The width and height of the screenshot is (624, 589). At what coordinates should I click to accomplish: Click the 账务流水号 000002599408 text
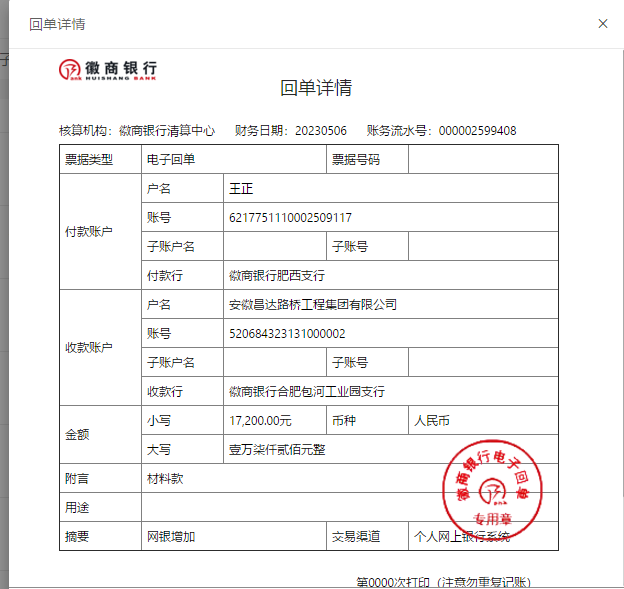(441, 131)
